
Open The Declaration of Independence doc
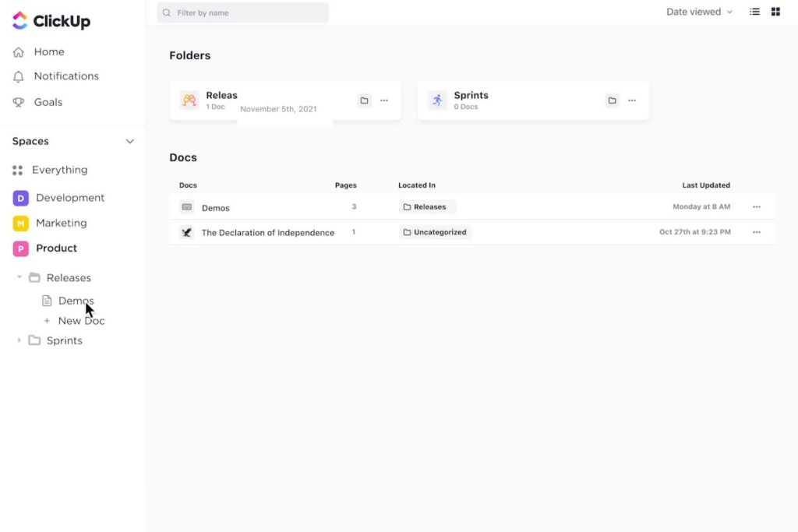coord(268,232)
